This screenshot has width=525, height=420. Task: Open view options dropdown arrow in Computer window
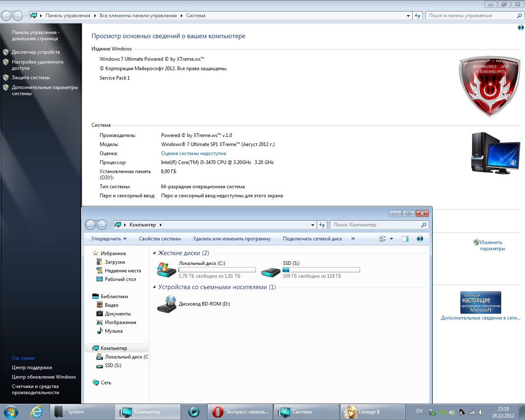pyautogui.click(x=391, y=239)
